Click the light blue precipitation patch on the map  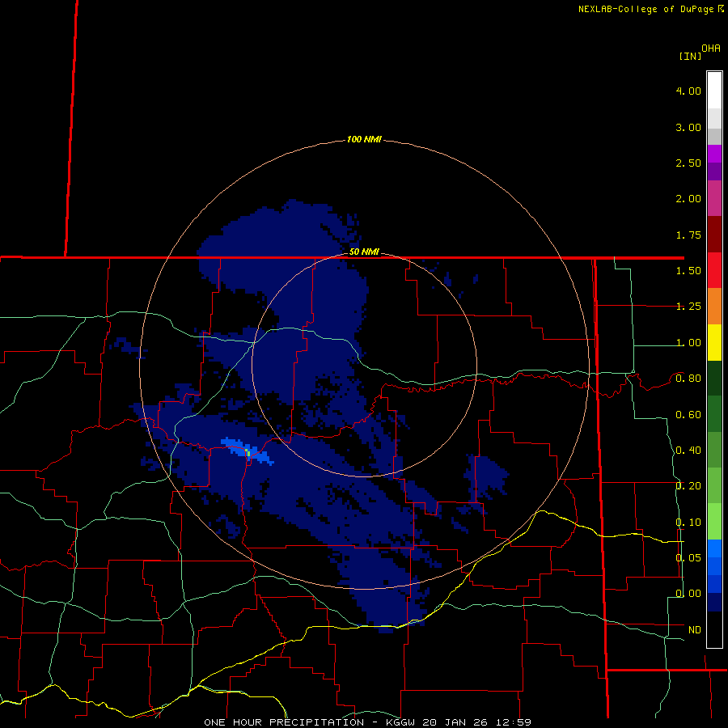coord(248,451)
